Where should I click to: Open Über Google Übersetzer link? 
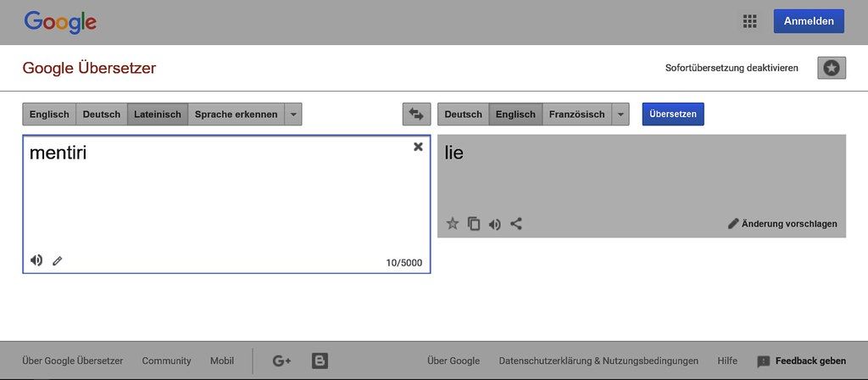coord(73,361)
